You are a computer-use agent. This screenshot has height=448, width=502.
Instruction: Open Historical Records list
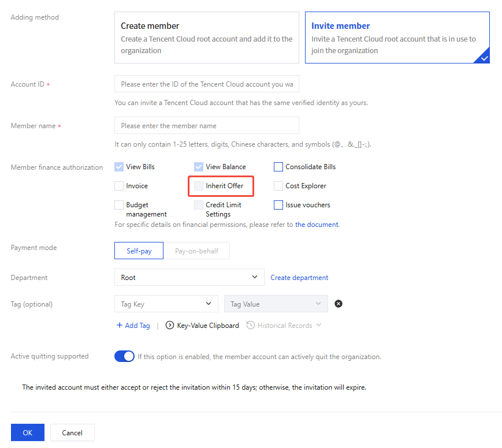point(284,326)
